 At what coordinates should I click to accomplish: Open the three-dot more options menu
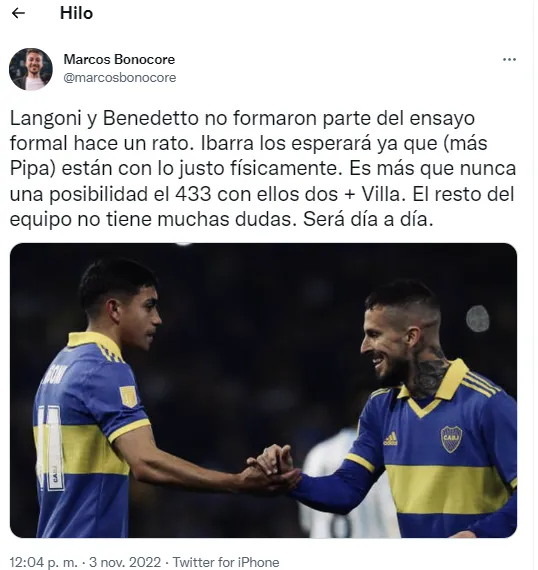[x=509, y=60]
